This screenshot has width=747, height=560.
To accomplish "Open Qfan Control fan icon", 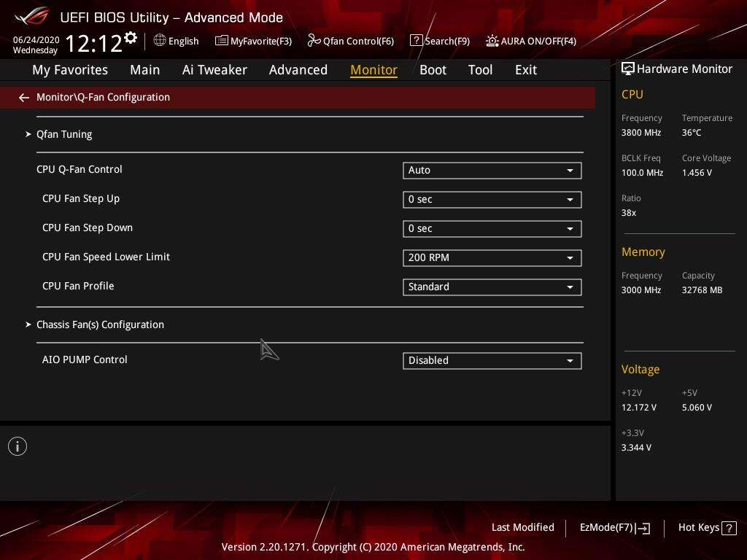I will coord(314,41).
